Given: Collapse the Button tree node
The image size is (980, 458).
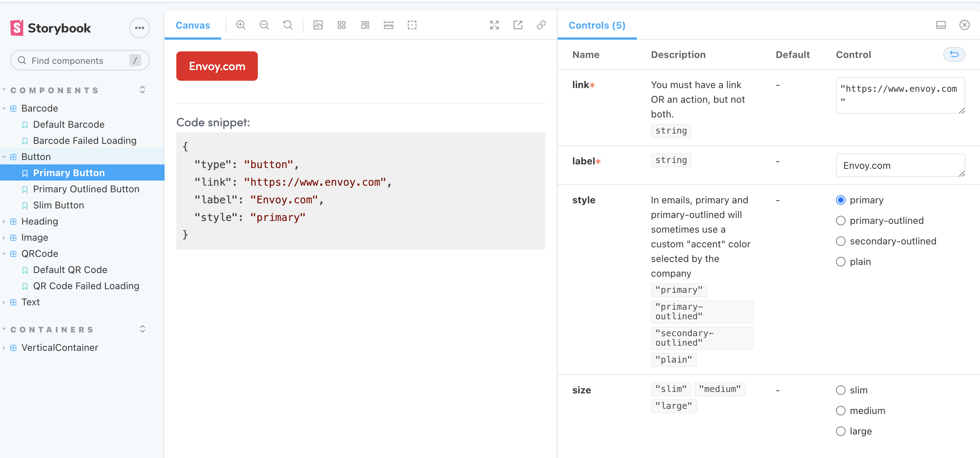Looking at the screenshot, I should pos(4,157).
